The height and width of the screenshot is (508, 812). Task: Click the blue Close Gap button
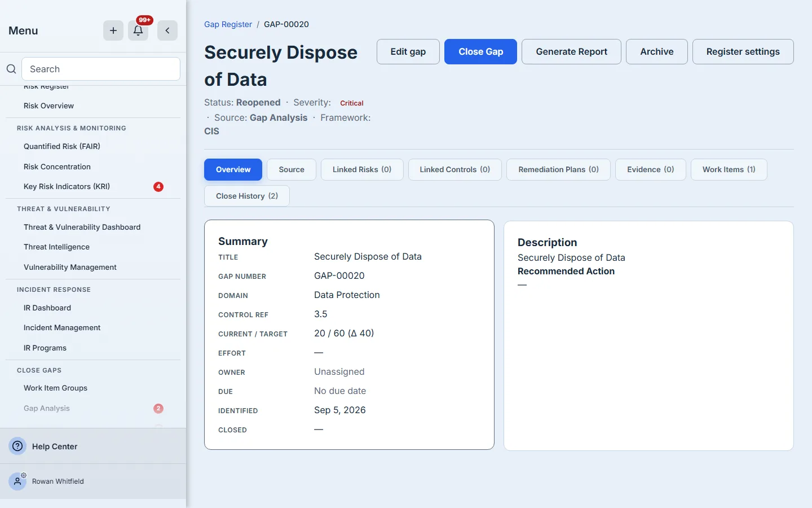pos(480,51)
